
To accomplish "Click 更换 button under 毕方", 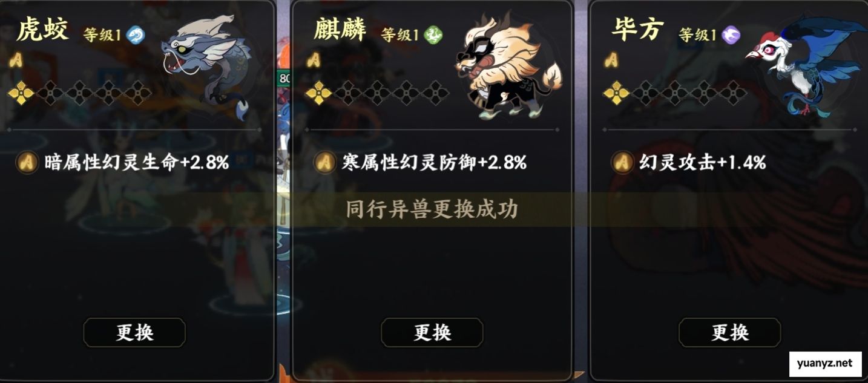I will pos(730,332).
